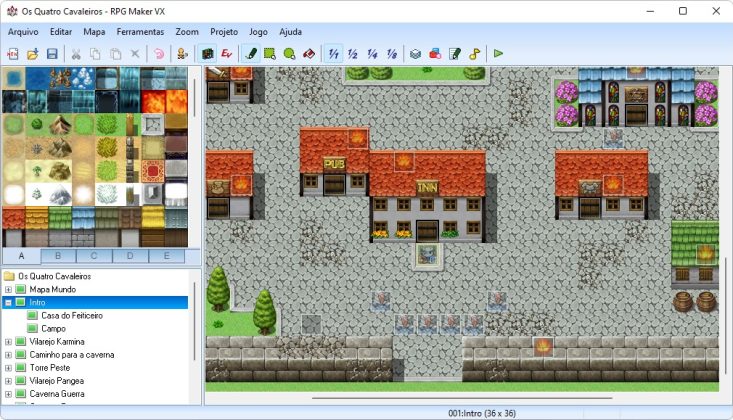This screenshot has height=420, width=733.
Task: Switch to tileset tab E
Action: [x=166, y=256]
